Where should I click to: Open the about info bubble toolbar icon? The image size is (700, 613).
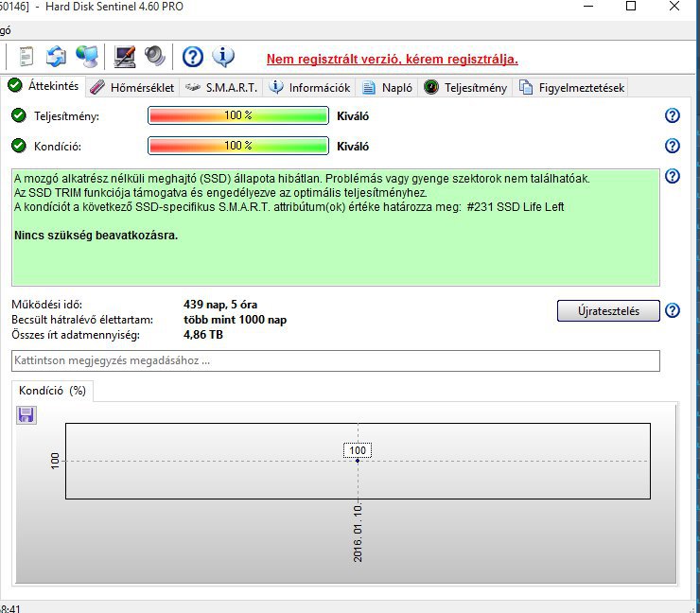pos(223,57)
